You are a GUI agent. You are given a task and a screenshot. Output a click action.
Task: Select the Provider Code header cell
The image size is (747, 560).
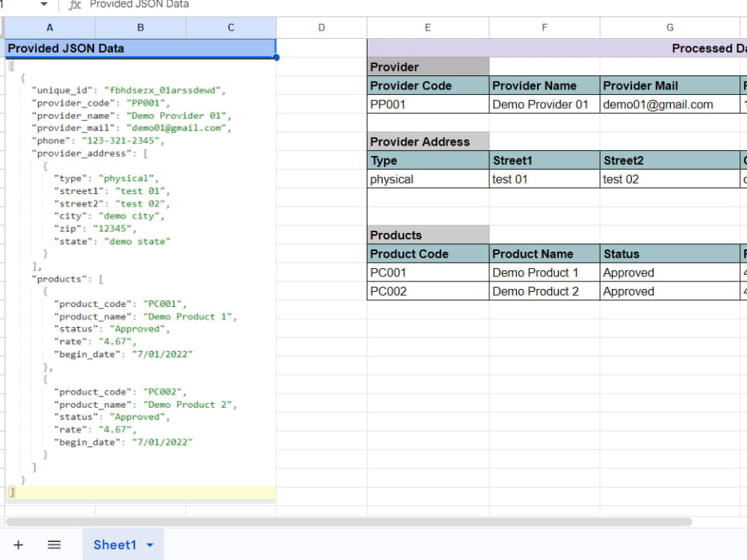pos(428,85)
